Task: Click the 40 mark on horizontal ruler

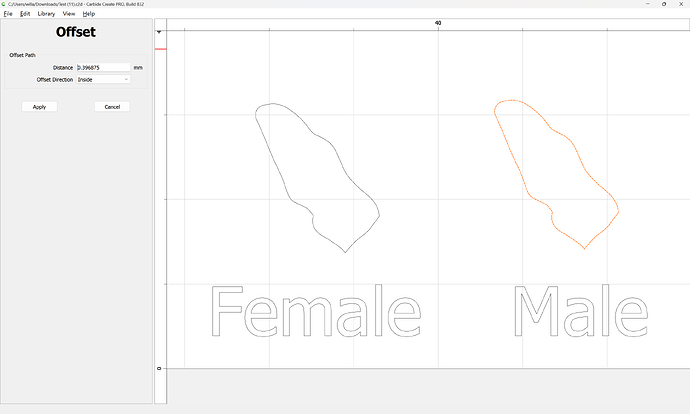Action: click(438, 23)
